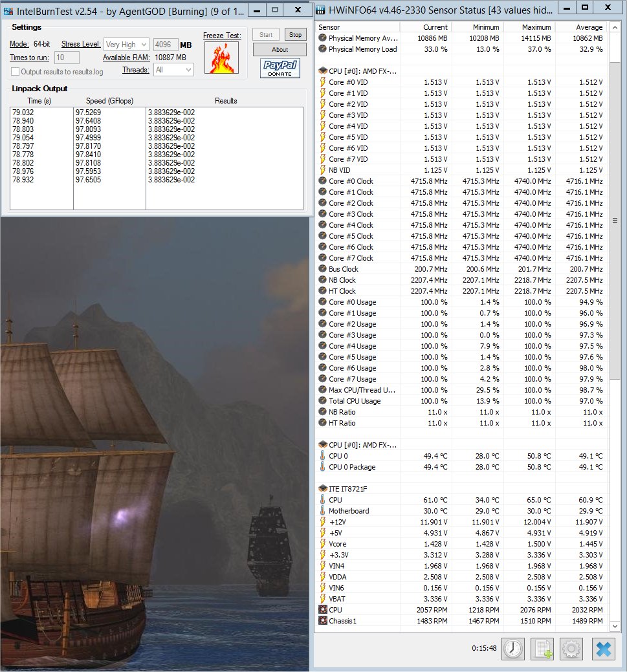Click fan icon beside CPU RPM row

[x=322, y=609]
